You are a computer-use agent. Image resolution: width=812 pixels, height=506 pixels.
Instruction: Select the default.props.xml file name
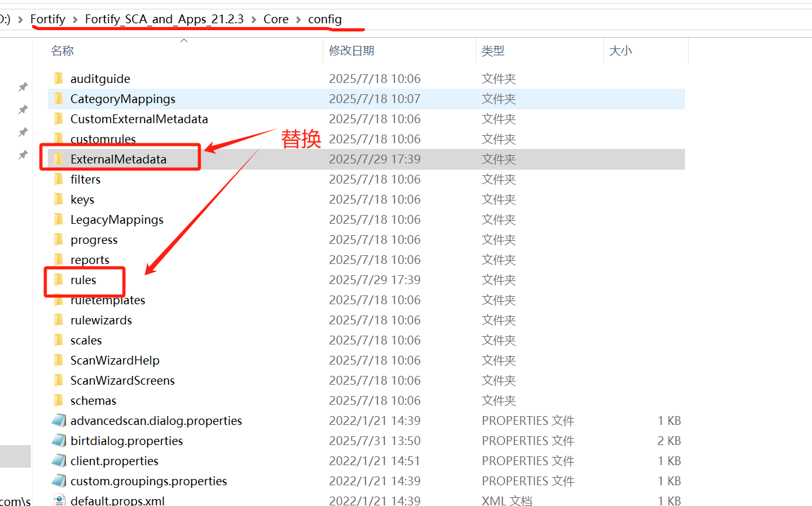pyautogui.click(x=118, y=500)
